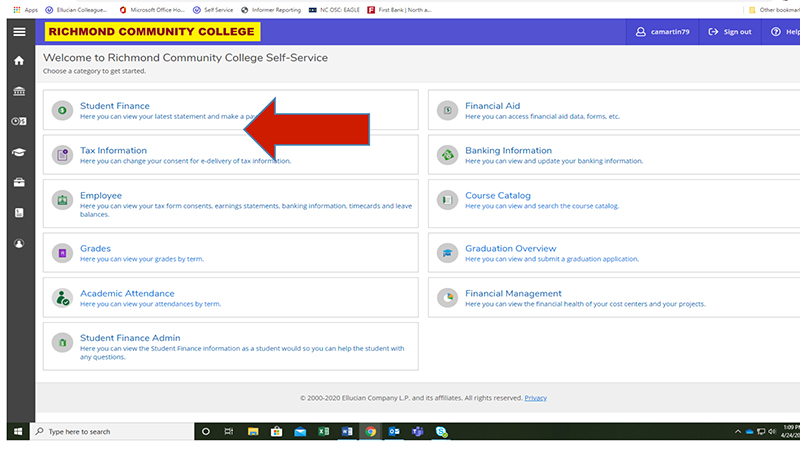The image size is (800, 450).
Task: Click the Richmond Community College logo
Action: (x=152, y=32)
